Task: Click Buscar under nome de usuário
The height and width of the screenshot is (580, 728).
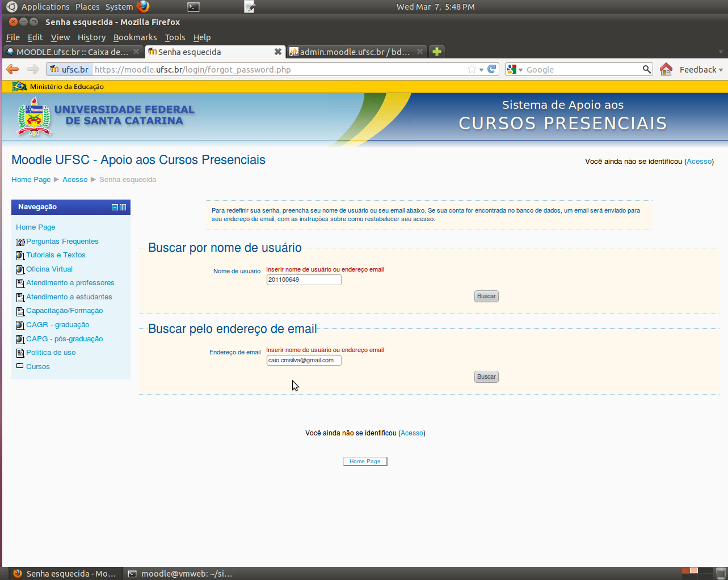Action: pyautogui.click(x=486, y=296)
